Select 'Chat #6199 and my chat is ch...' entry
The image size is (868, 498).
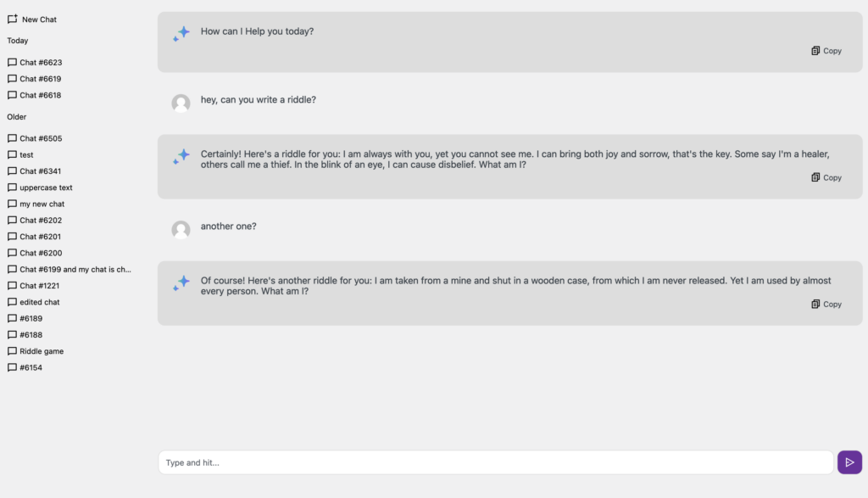(75, 269)
